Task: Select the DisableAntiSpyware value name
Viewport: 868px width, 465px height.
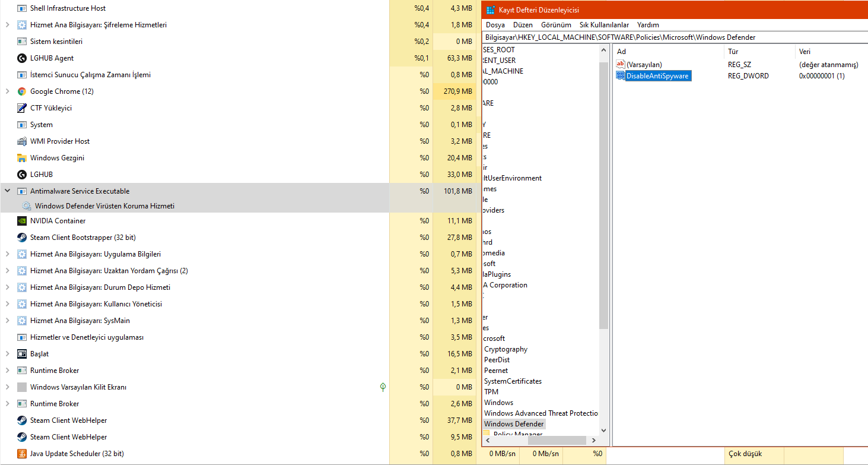Action: pyautogui.click(x=657, y=76)
